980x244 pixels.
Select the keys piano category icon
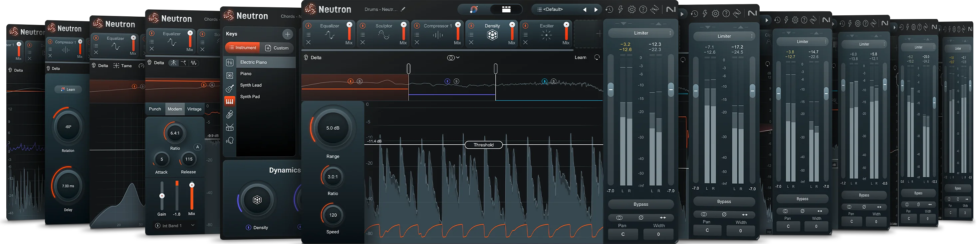[229, 101]
